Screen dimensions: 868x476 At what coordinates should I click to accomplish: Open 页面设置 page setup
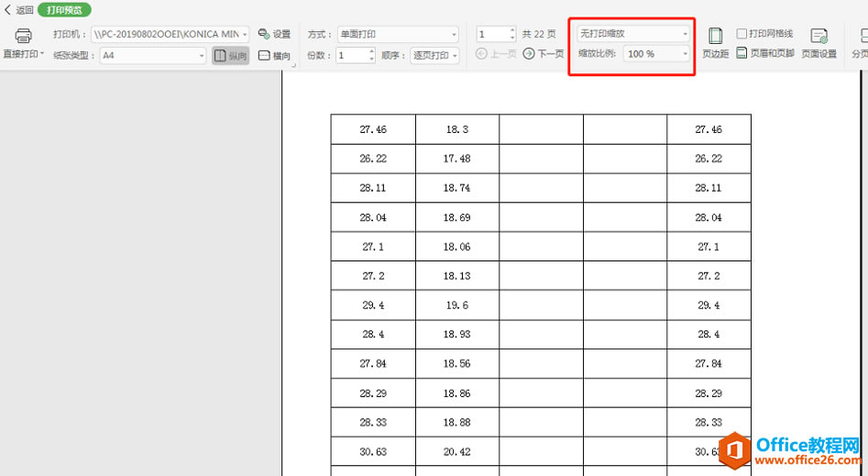tap(819, 43)
